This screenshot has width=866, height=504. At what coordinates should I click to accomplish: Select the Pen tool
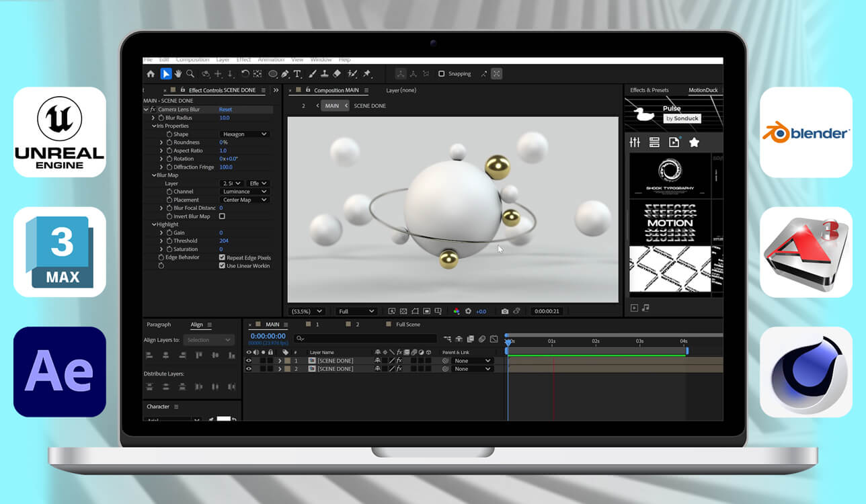(x=285, y=74)
